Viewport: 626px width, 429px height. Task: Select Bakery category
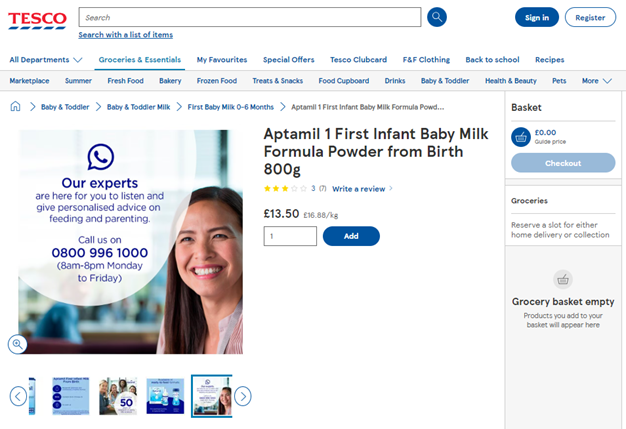[170, 81]
